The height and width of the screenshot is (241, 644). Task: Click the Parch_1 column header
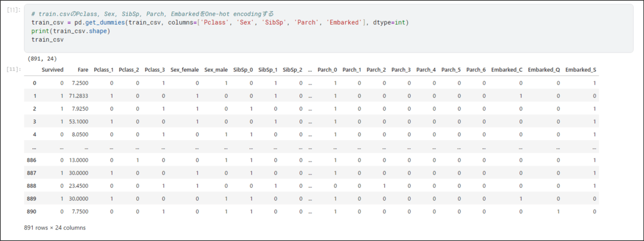click(352, 70)
